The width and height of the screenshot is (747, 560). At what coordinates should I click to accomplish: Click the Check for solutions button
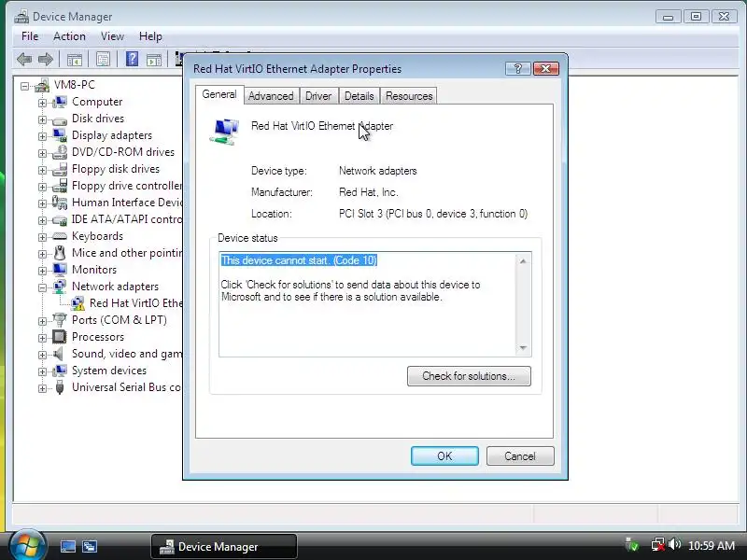pos(469,376)
